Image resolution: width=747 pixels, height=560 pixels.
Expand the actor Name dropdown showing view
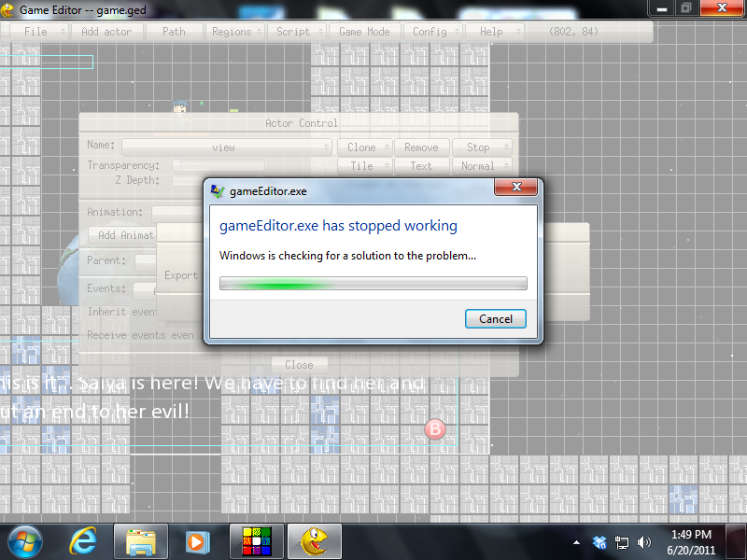click(227, 147)
